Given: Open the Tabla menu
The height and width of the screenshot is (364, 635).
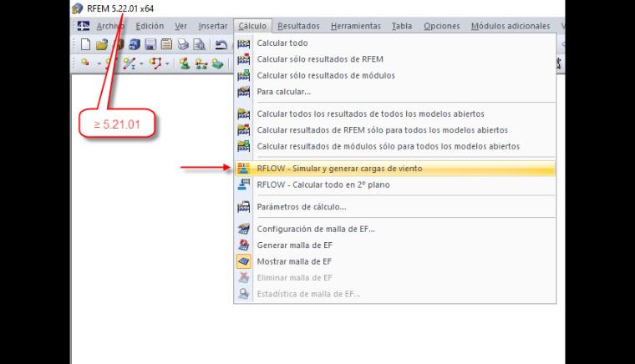Looking at the screenshot, I should (402, 26).
